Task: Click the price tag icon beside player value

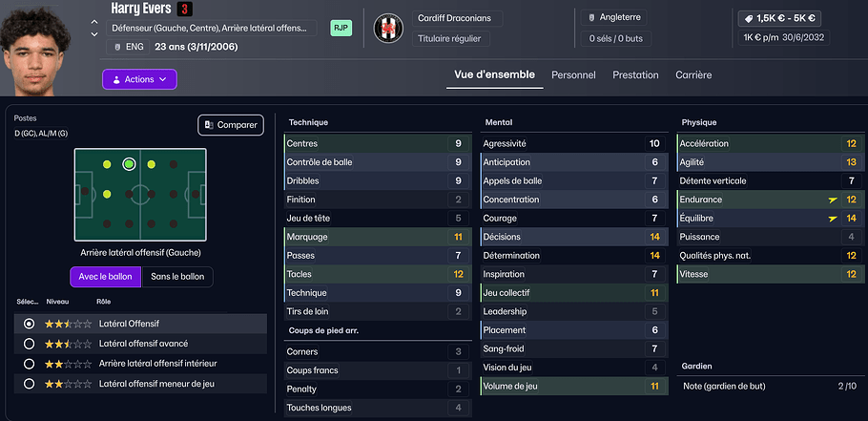Action: tap(749, 18)
